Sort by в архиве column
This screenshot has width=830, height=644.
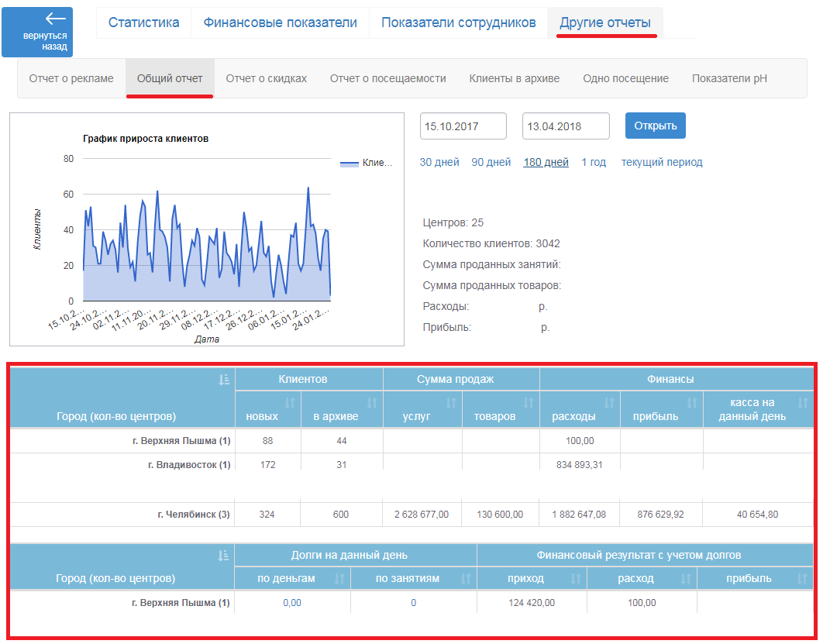click(x=372, y=403)
